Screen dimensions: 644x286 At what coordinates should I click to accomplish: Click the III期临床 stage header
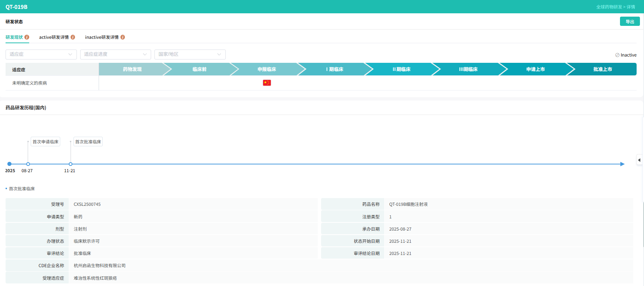pyautogui.click(x=468, y=69)
